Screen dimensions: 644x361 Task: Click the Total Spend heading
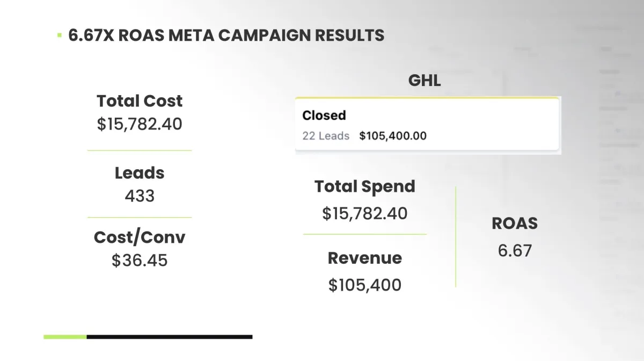click(x=365, y=186)
